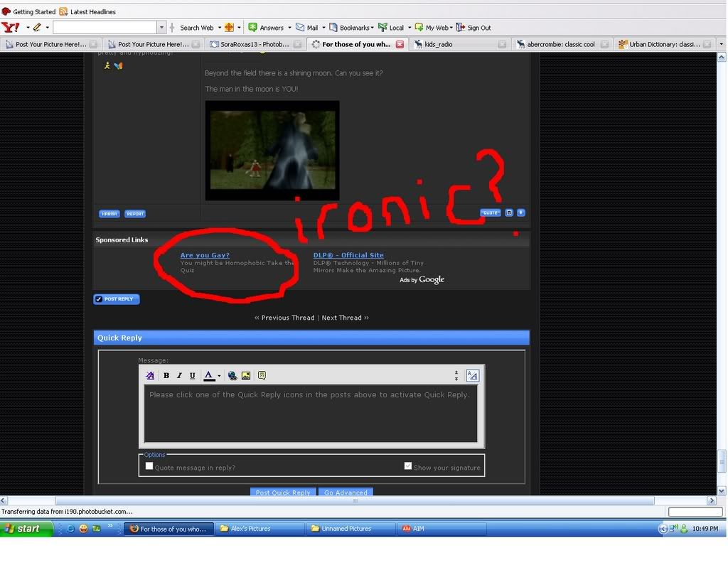The height and width of the screenshot is (582, 728).
Task: Expand the Yahoo search box dropdown
Action: click(161, 28)
